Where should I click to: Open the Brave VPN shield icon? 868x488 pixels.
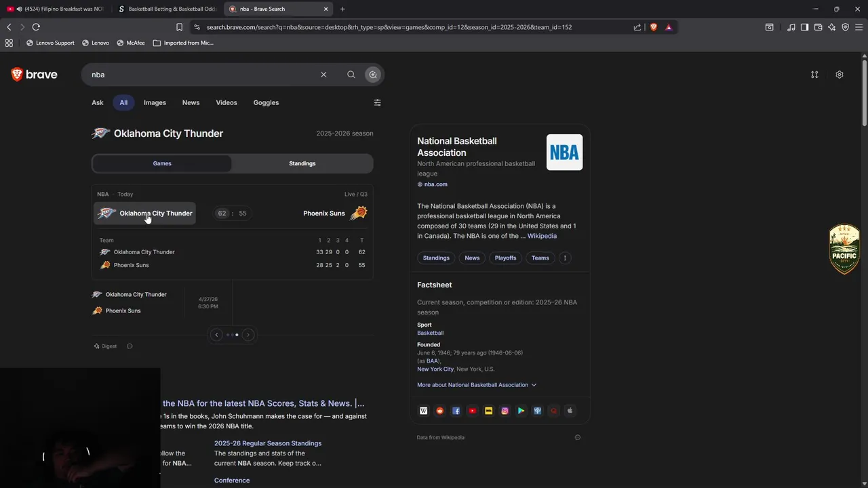tap(846, 27)
